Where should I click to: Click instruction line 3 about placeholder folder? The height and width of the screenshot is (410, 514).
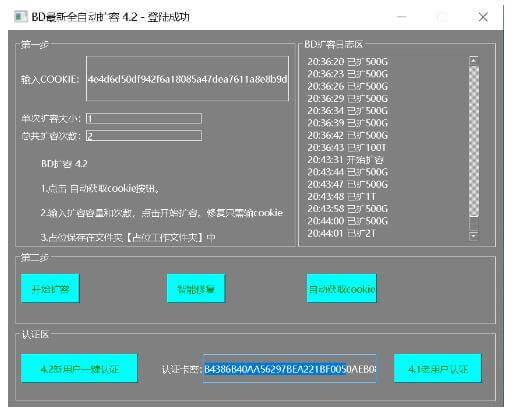click(x=128, y=237)
